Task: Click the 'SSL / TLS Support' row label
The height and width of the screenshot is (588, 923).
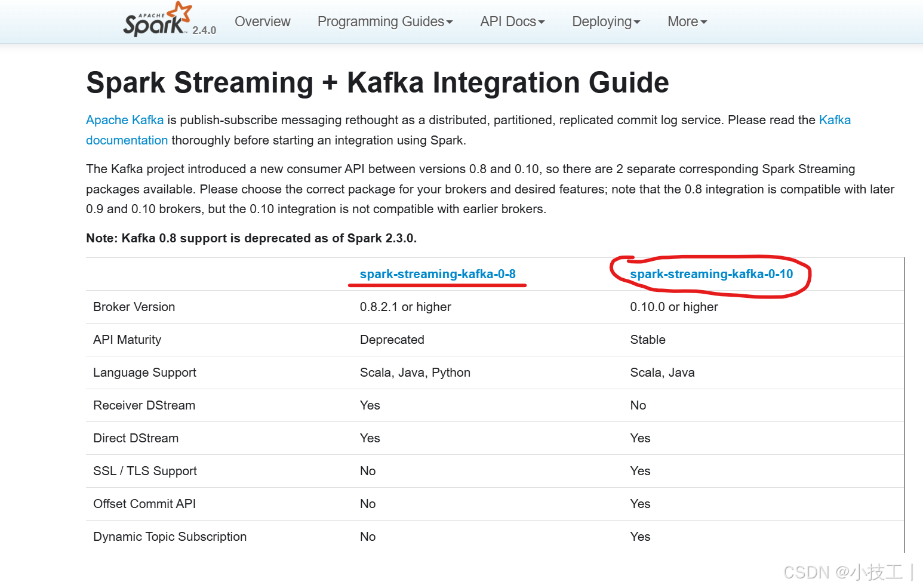Action: pos(145,471)
